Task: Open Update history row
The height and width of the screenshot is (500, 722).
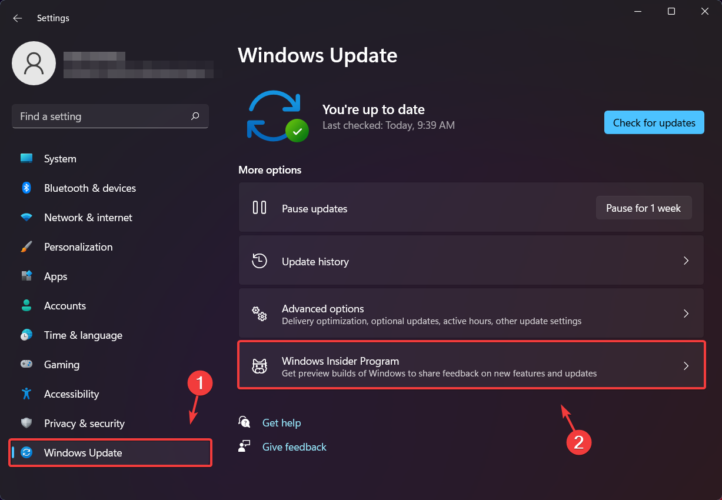Action: click(x=471, y=261)
